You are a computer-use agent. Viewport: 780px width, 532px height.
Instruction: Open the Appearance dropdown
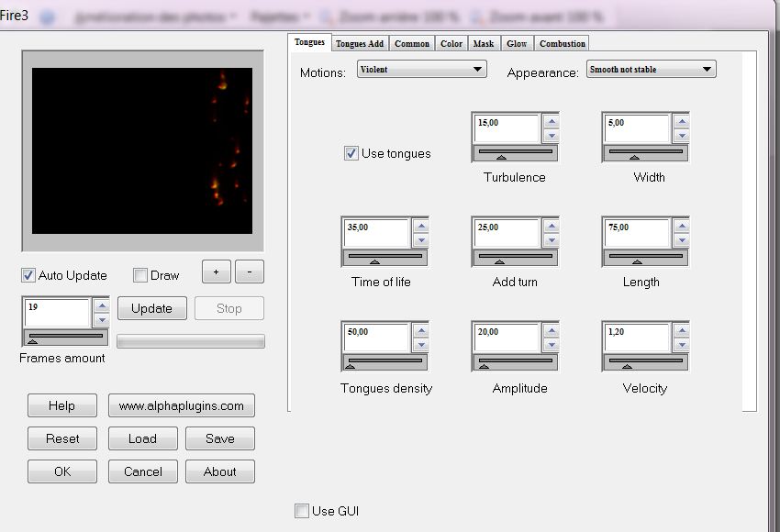tap(651, 69)
